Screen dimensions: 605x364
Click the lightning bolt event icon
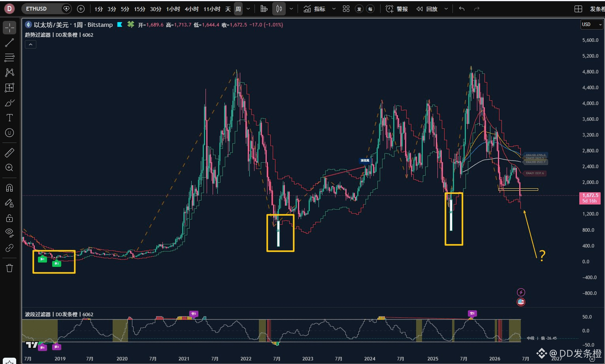(x=521, y=292)
